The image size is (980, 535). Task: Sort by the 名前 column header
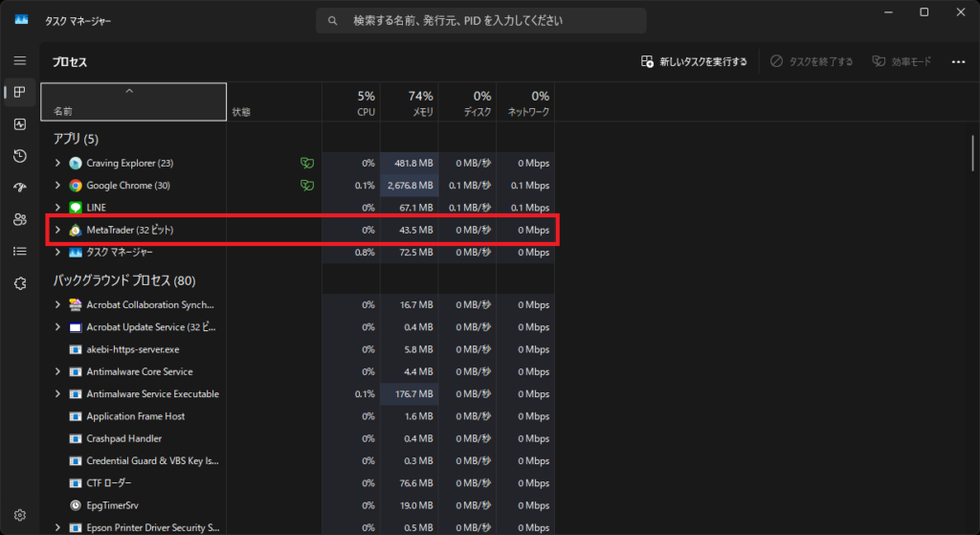(x=133, y=101)
